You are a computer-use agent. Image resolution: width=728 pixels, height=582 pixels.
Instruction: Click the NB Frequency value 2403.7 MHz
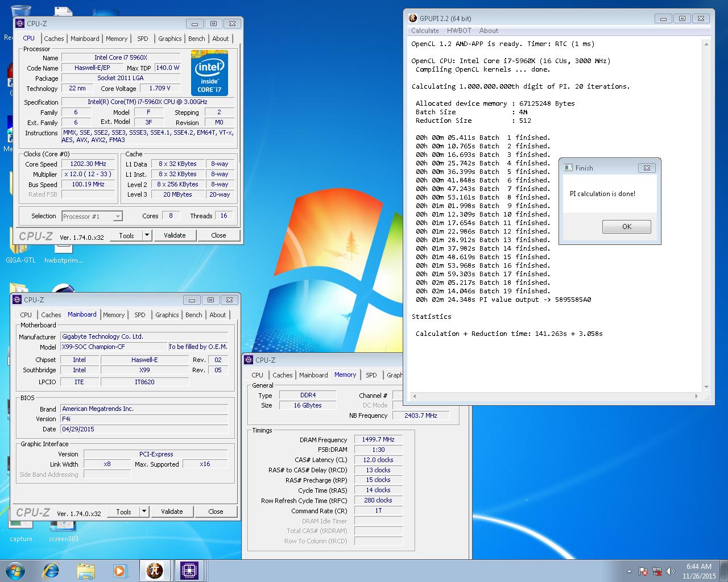coord(421,415)
